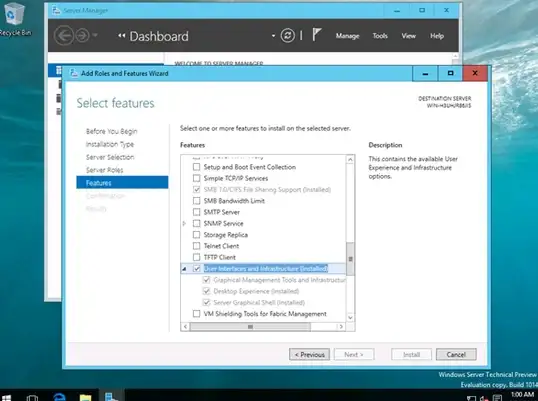Go to Installation Type step
The width and height of the screenshot is (538, 401).
tap(110, 144)
